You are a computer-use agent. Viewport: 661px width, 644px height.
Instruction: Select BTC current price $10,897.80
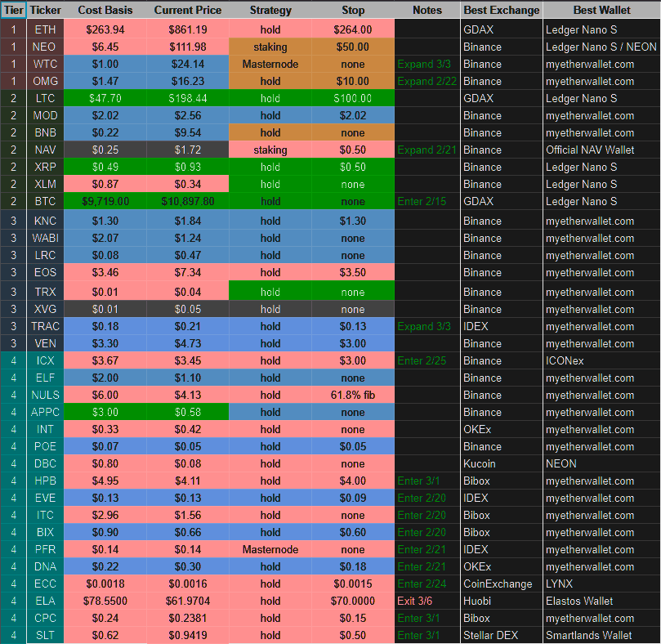pyautogui.click(x=188, y=202)
